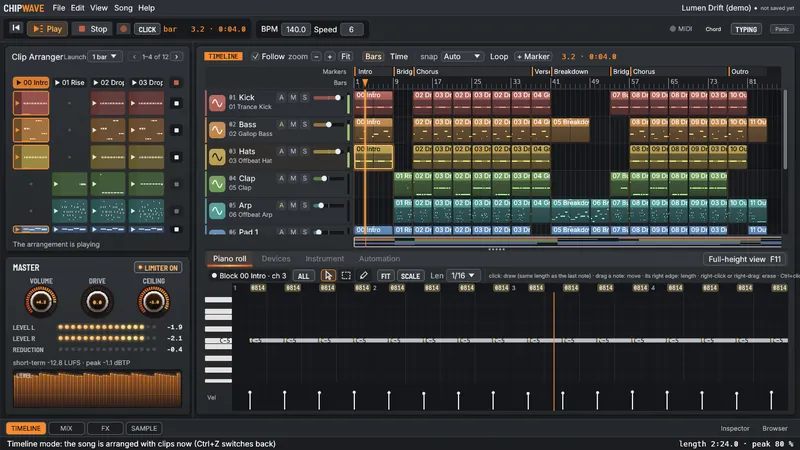Click the Bass track waveform icon

[x=217, y=130]
